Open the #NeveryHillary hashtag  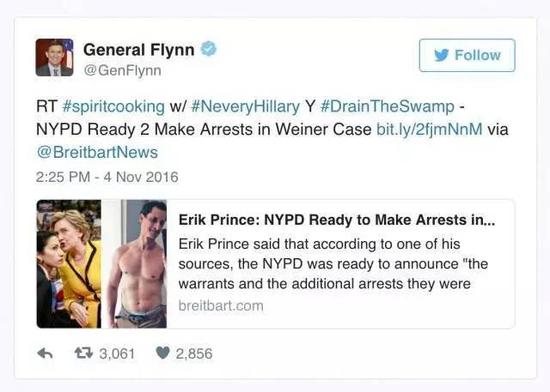246,106
